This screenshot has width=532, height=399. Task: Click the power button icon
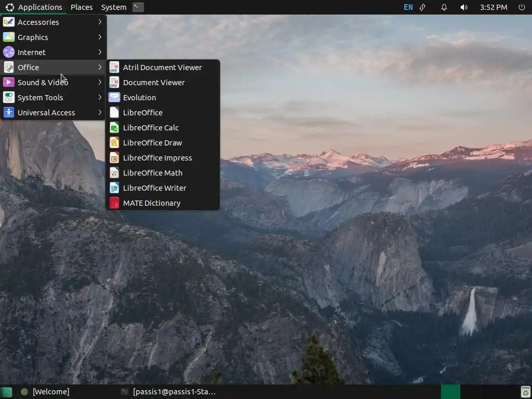click(x=522, y=7)
